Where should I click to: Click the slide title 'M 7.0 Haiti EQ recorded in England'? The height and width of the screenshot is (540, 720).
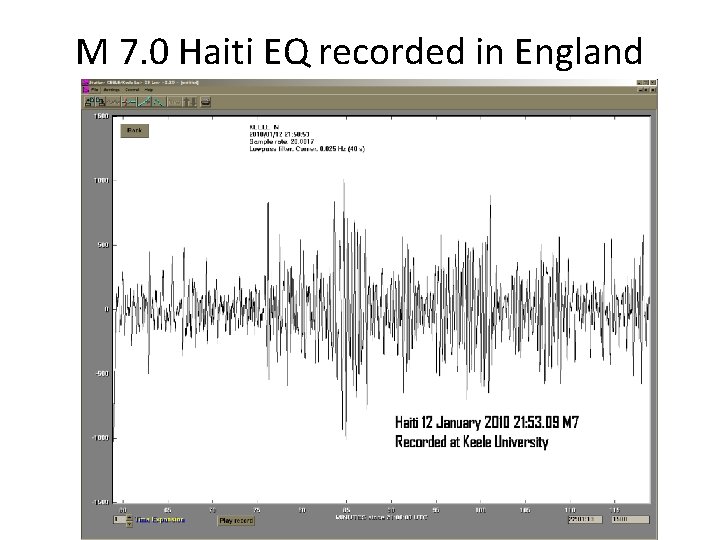[359, 51]
